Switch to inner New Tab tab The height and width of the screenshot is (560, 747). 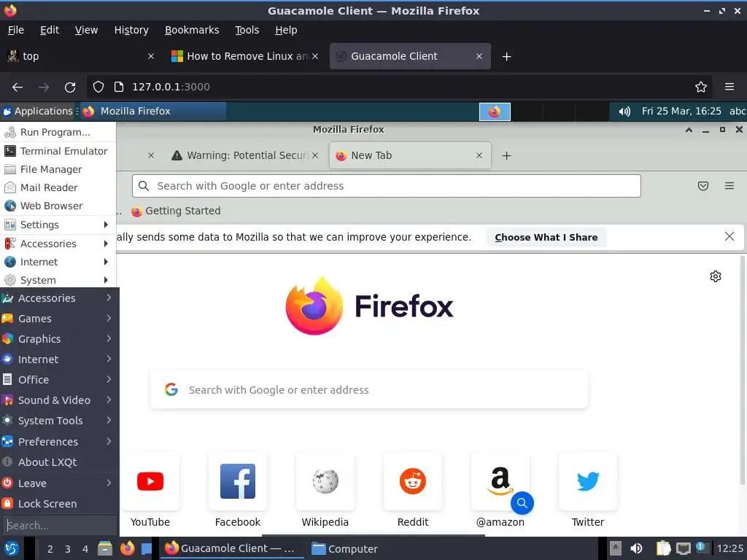(x=410, y=155)
